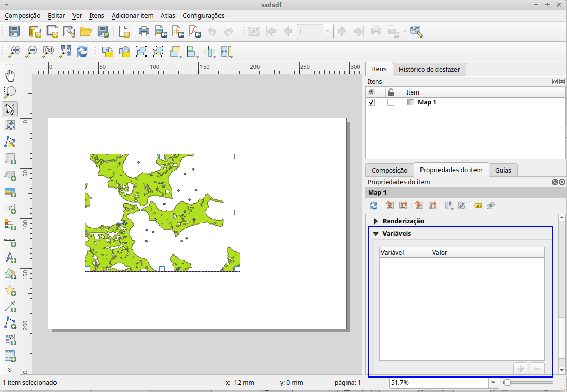Collapse the Variáveis section

376,233
